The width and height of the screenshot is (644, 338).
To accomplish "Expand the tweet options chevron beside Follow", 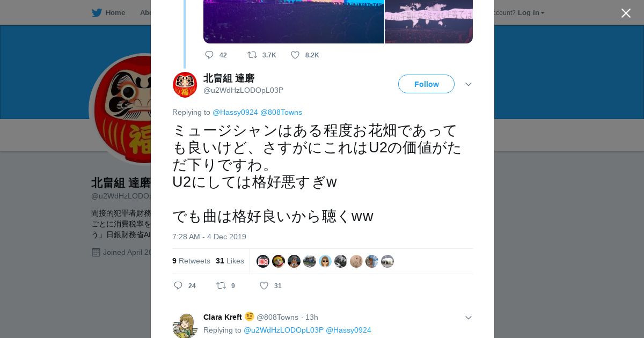I will [x=468, y=84].
